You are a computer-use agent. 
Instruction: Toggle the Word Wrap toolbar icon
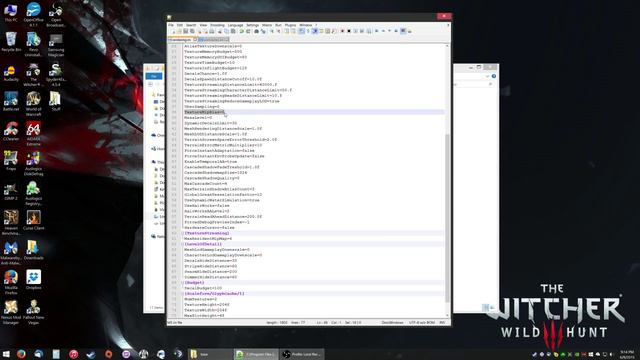tap(301, 31)
